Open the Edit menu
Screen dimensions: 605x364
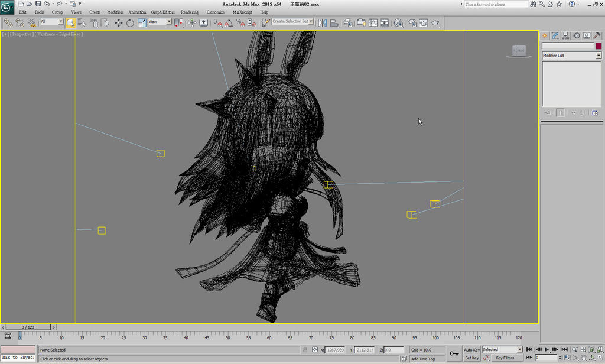pos(23,12)
